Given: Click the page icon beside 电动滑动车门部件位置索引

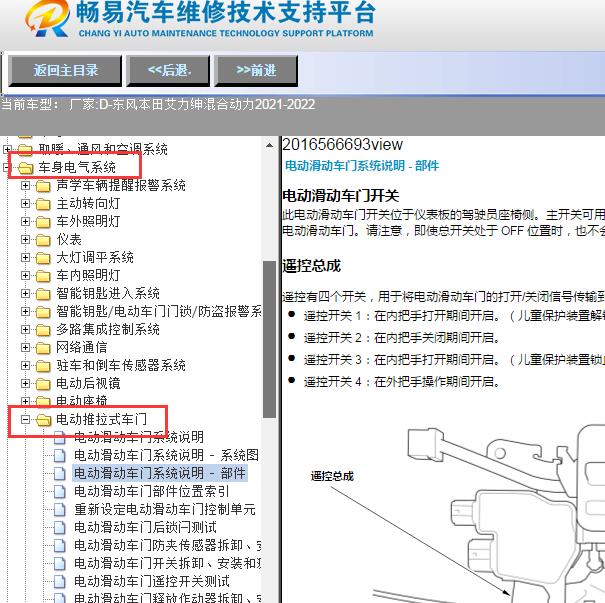Looking at the screenshot, I should (60, 492).
